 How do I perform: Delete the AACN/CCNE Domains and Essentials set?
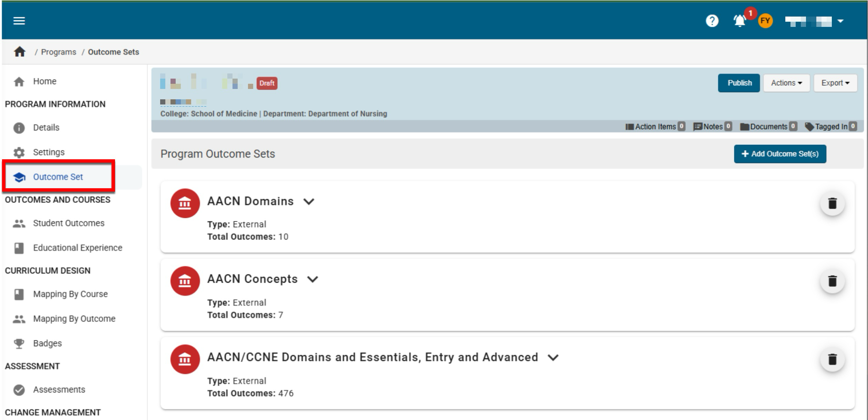click(x=832, y=359)
